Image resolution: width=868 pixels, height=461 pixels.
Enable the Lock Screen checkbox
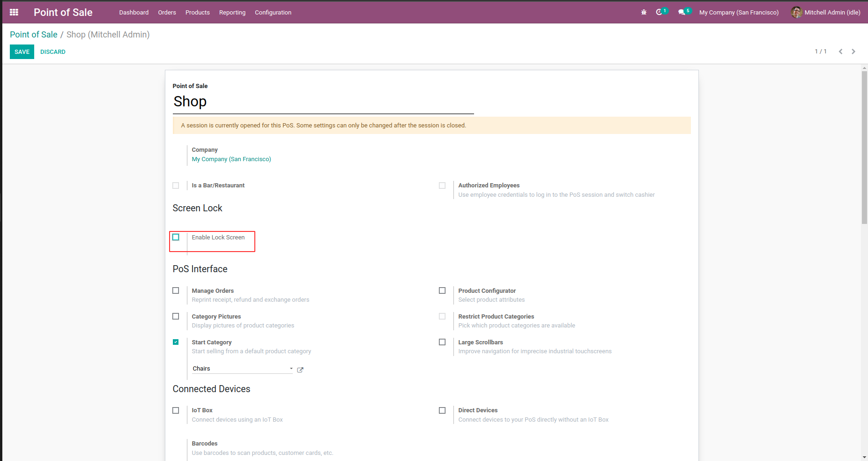click(x=176, y=237)
